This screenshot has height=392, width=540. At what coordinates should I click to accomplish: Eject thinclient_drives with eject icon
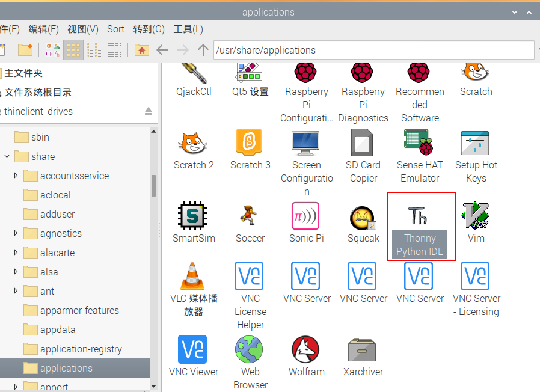[x=149, y=111]
